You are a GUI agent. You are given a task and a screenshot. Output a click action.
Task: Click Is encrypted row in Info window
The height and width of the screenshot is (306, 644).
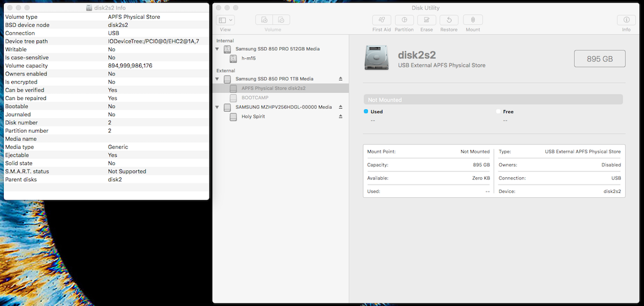coord(106,82)
